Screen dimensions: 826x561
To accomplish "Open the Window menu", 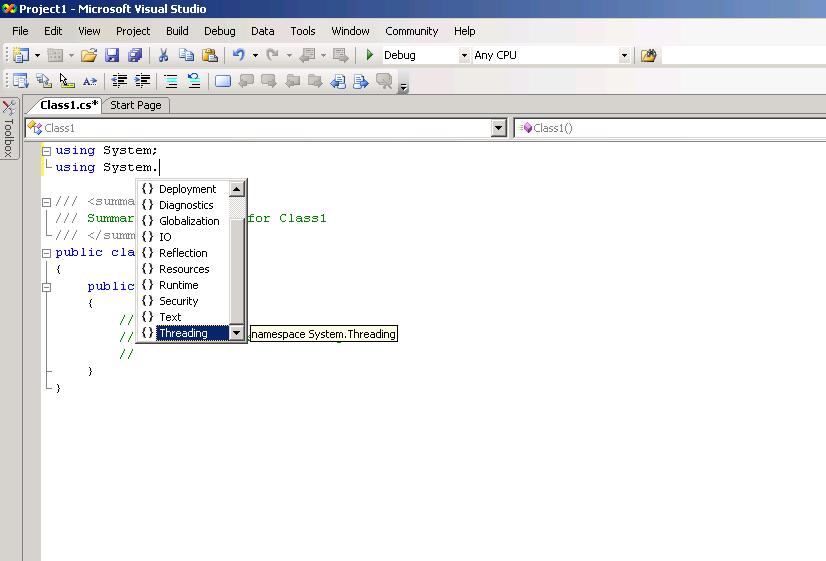I will 350,31.
